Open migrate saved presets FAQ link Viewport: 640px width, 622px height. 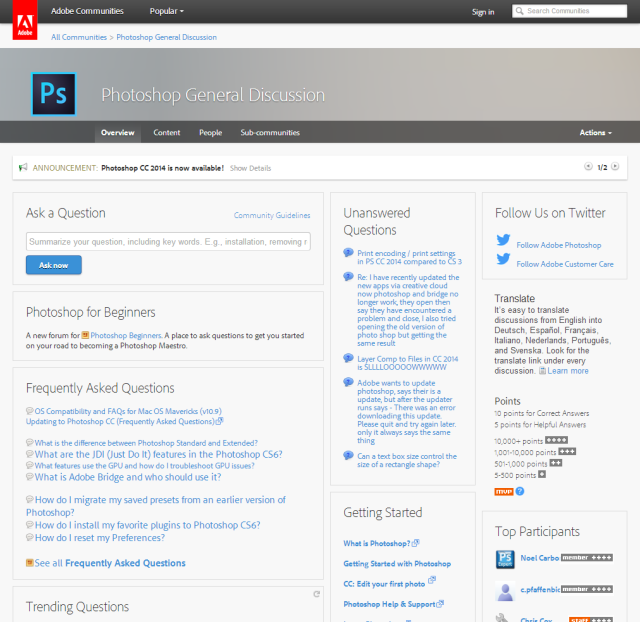coord(156,506)
